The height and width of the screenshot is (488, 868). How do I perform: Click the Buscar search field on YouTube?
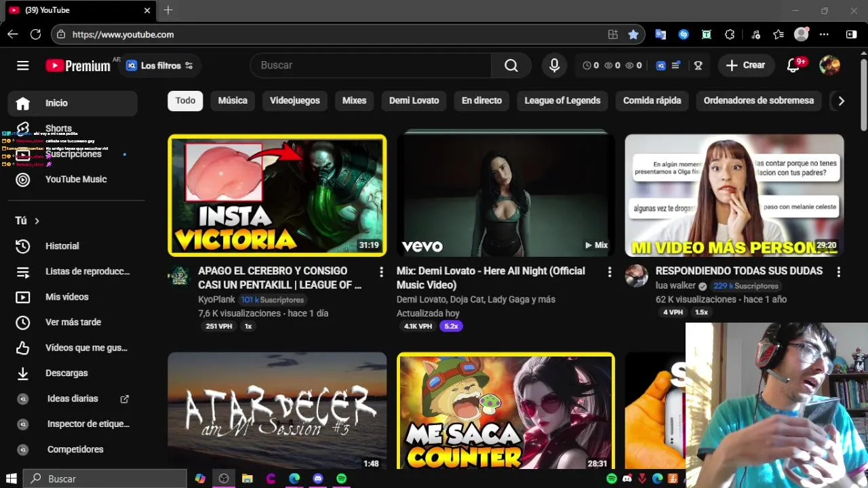371,65
